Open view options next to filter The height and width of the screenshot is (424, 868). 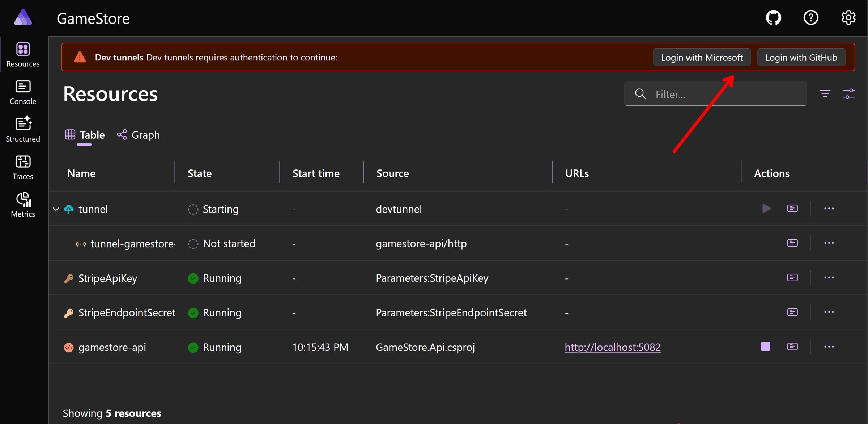pos(849,94)
